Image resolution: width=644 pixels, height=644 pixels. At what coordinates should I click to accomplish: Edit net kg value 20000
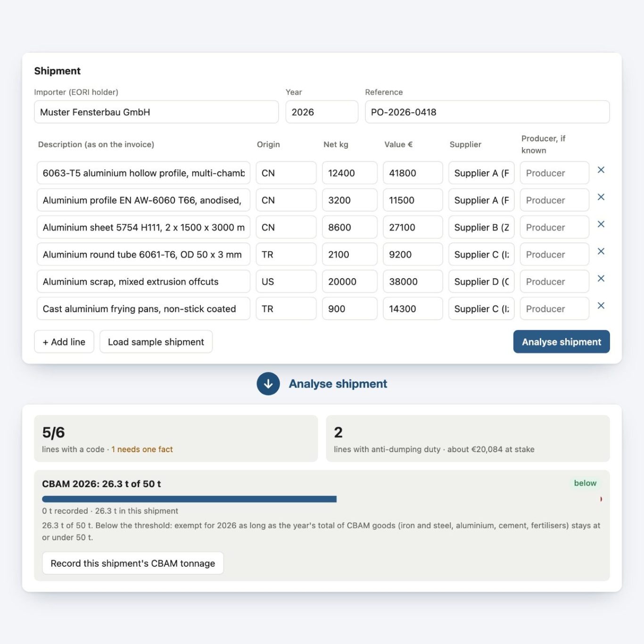350,281
